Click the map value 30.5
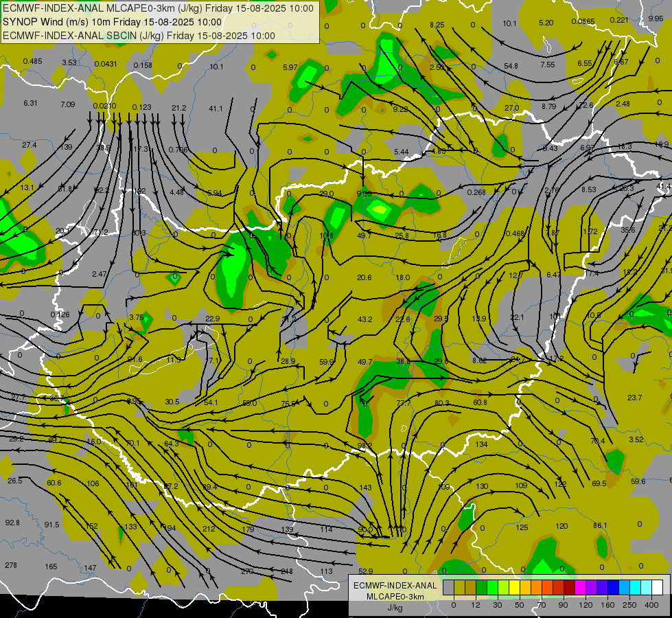The image size is (672, 618). (x=172, y=402)
